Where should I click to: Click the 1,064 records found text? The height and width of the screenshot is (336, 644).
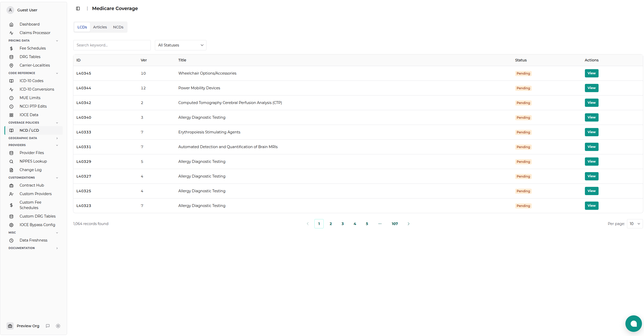91,224
